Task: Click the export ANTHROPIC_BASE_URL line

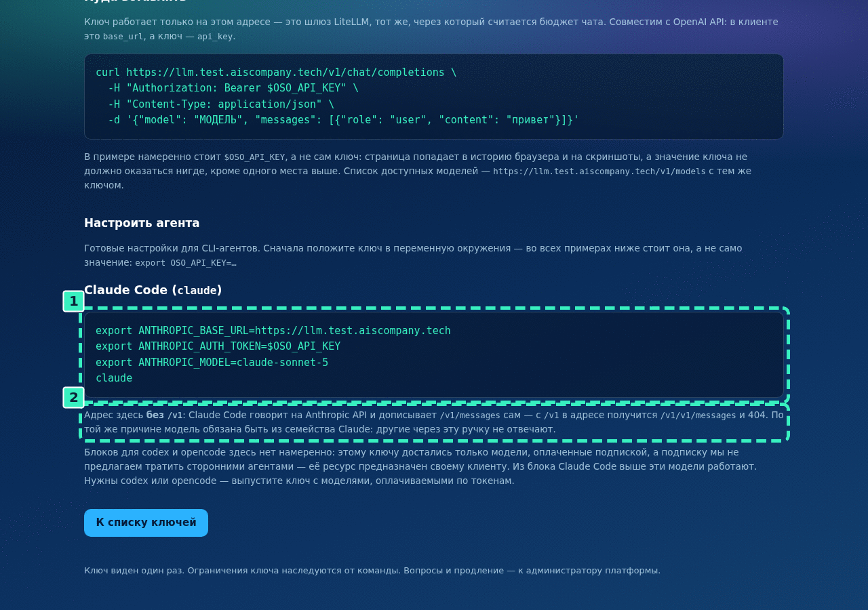Action: (273, 331)
